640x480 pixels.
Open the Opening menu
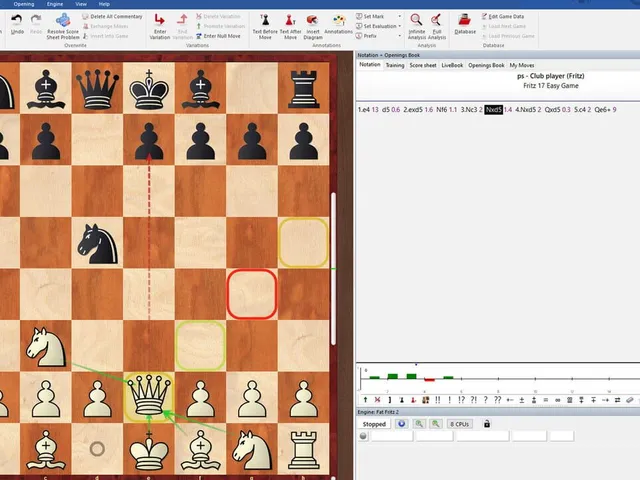click(24, 4)
